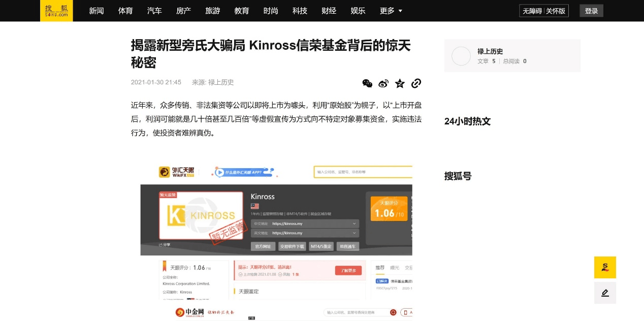Share article via Weibo icon

pos(383,83)
